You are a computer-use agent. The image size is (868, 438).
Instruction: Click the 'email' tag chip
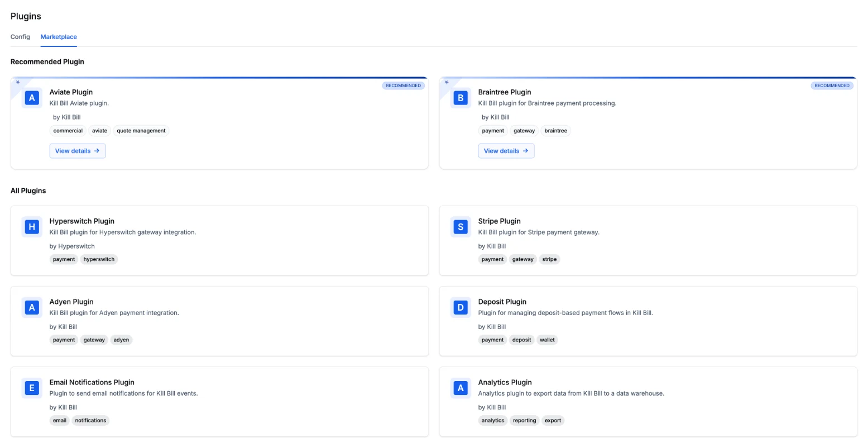coord(60,420)
